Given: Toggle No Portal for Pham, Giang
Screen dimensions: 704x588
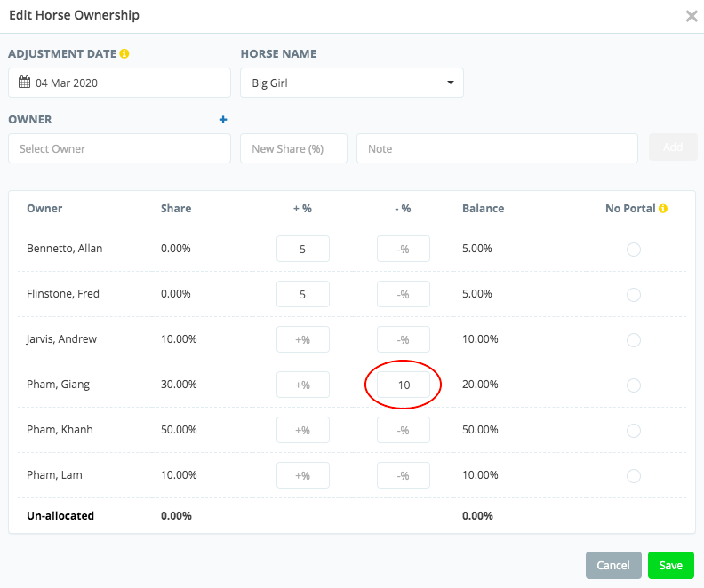Looking at the screenshot, I should (x=634, y=385).
